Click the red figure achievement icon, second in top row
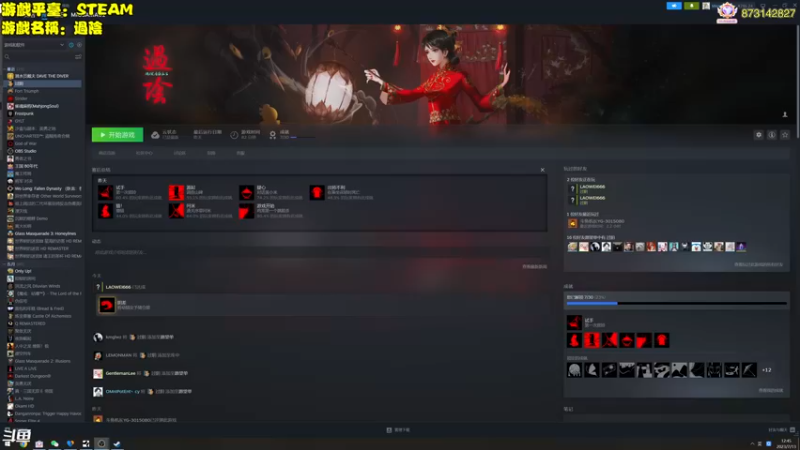 pyautogui.click(x=176, y=192)
